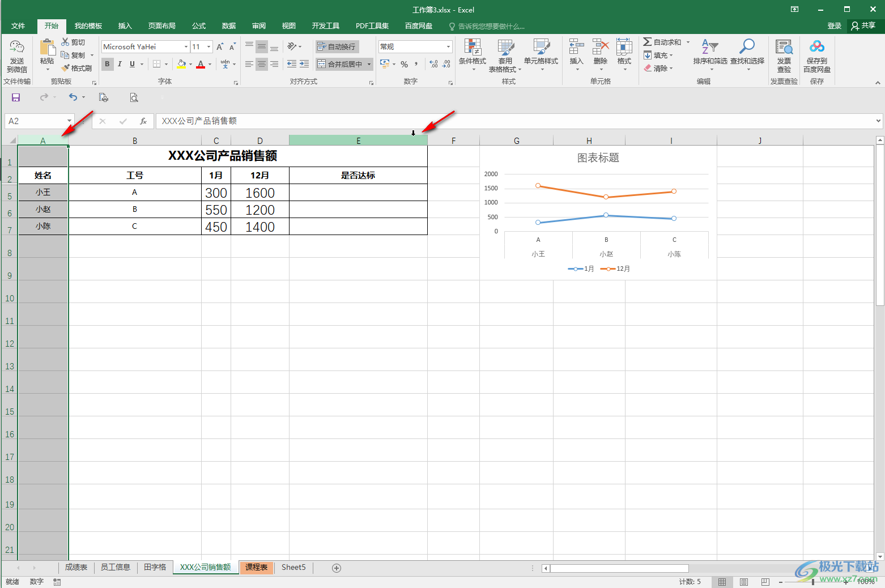Click the Undo arrow icon
This screenshot has width=885, height=588.
point(73,97)
